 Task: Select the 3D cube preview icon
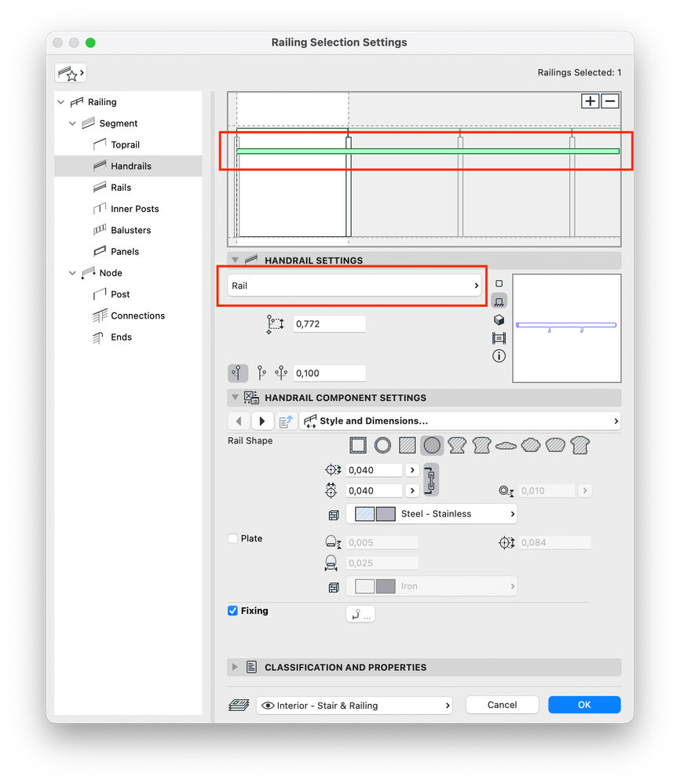pyautogui.click(x=499, y=320)
